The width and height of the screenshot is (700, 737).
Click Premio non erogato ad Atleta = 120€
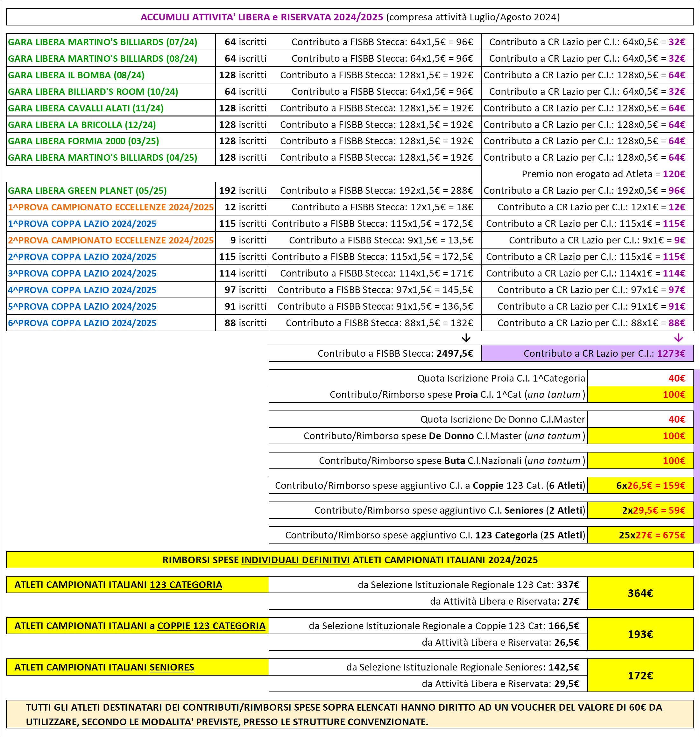click(604, 174)
